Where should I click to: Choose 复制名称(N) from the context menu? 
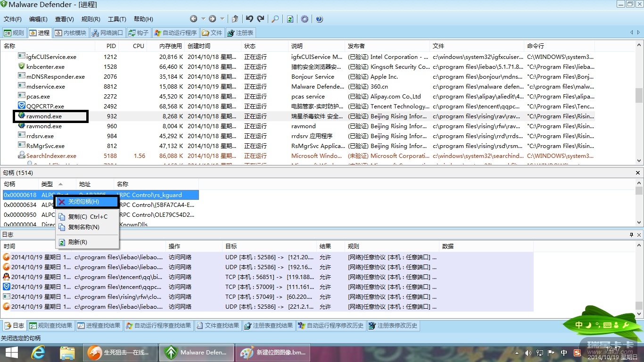(83, 227)
